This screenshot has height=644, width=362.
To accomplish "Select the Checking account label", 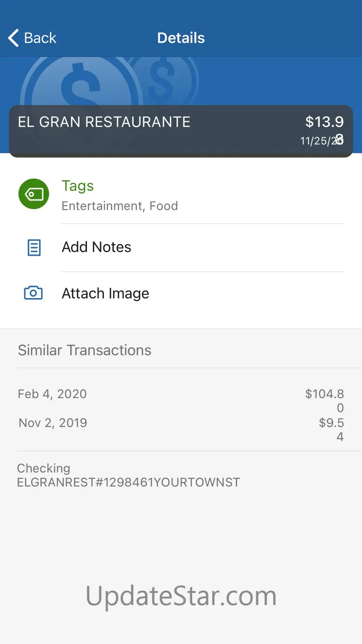I will 44,468.
